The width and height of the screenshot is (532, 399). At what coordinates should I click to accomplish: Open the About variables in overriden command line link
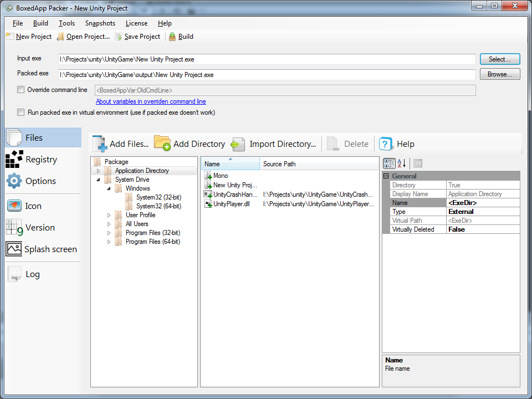point(151,101)
